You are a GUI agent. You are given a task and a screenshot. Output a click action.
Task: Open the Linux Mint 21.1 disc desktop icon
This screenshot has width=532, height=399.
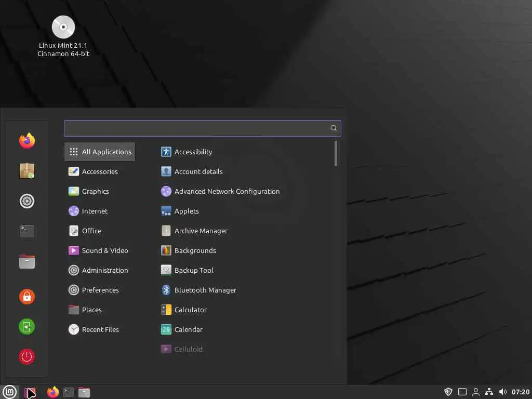pos(63,36)
